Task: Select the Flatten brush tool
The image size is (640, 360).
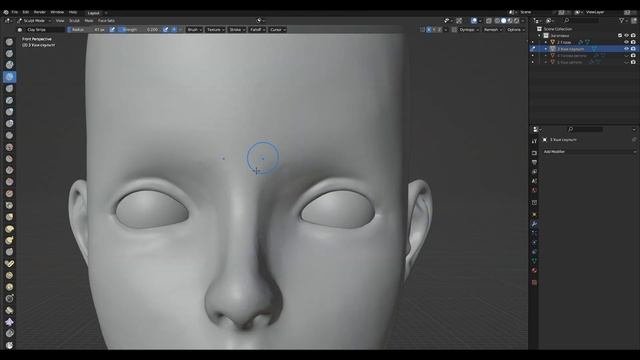Action: (9, 158)
